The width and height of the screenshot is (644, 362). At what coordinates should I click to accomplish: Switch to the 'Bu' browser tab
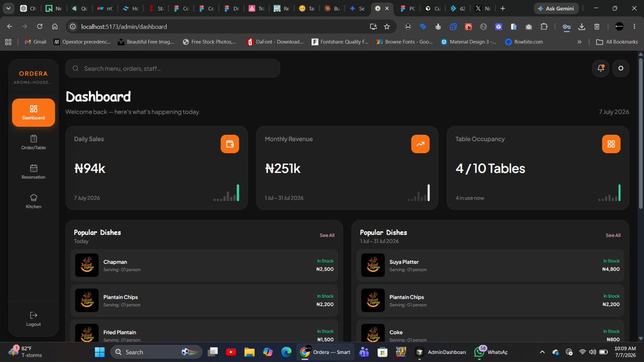[332, 9]
